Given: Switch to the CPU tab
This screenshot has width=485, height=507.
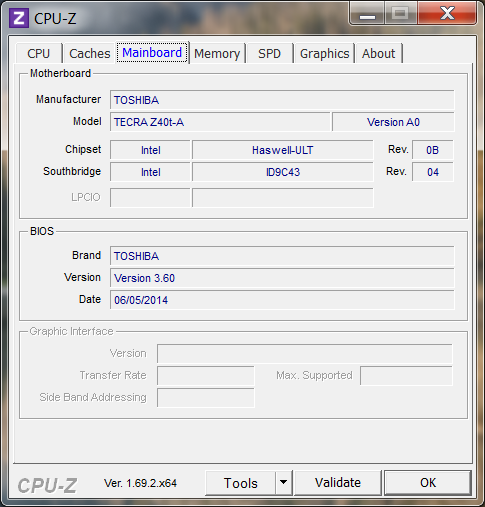Looking at the screenshot, I should [x=39, y=53].
